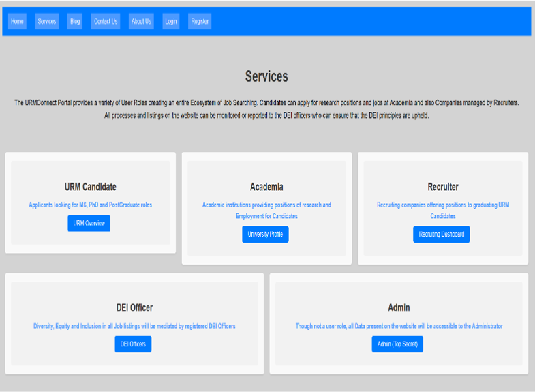Open the Blog page
Screen dimensions: 535x392
click(x=75, y=22)
